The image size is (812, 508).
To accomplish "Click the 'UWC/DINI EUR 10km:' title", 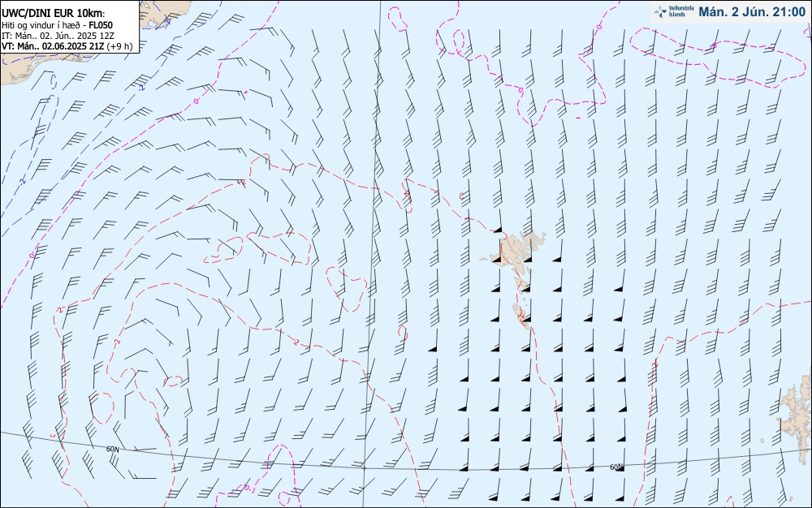I will point(53,14).
